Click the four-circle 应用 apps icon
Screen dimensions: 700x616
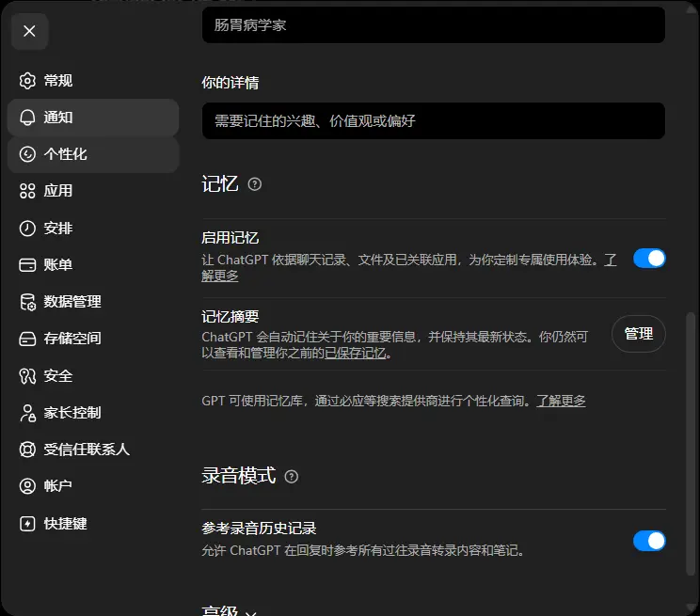tap(27, 191)
